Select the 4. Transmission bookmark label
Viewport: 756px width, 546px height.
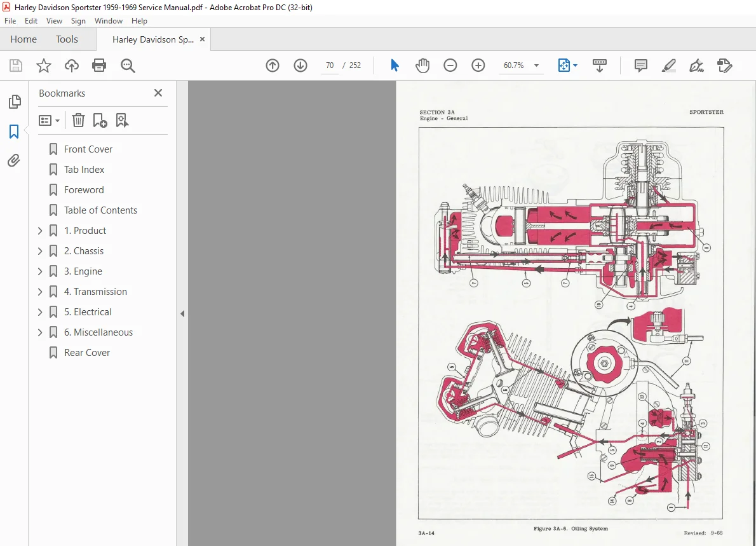pos(95,291)
